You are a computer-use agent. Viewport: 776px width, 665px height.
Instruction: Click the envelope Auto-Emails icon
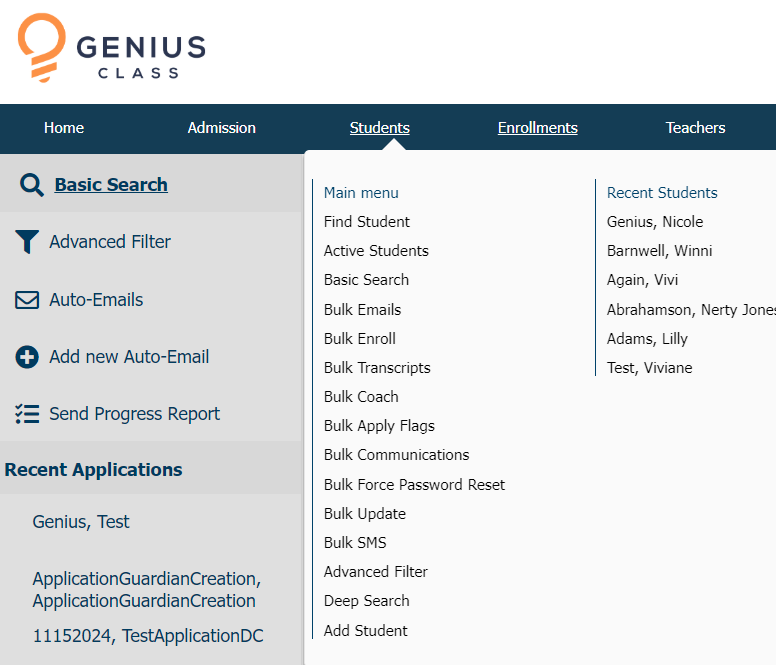[27, 300]
